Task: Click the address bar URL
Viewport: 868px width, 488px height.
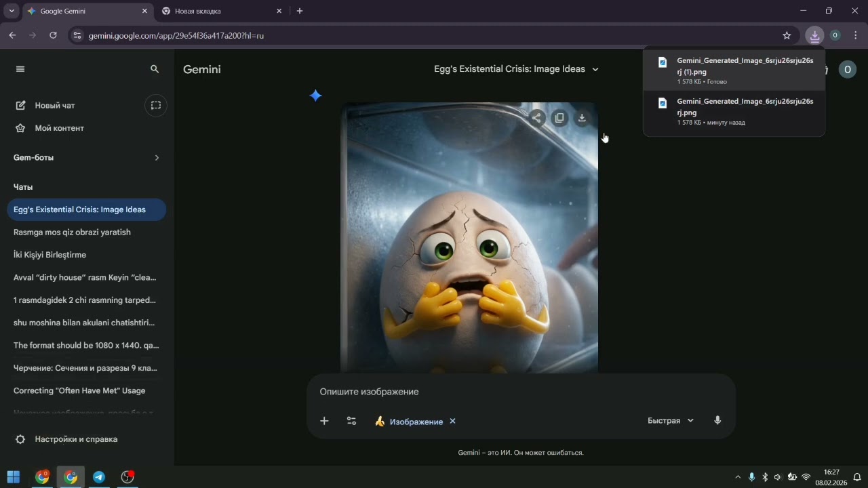Action: pos(176,35)
